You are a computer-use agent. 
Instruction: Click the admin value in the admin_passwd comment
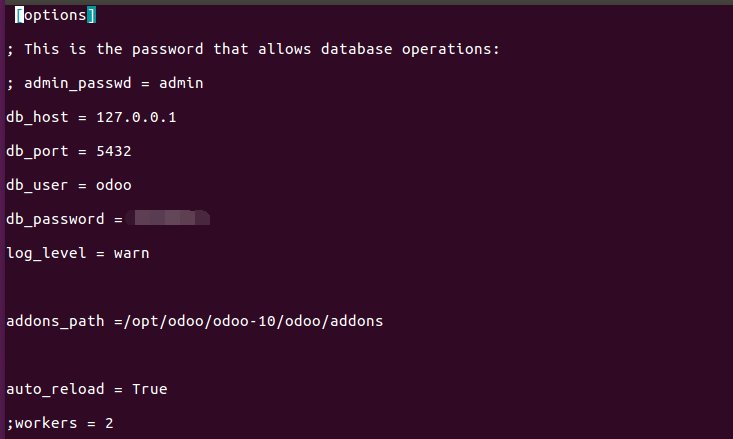tap(181, 83)
